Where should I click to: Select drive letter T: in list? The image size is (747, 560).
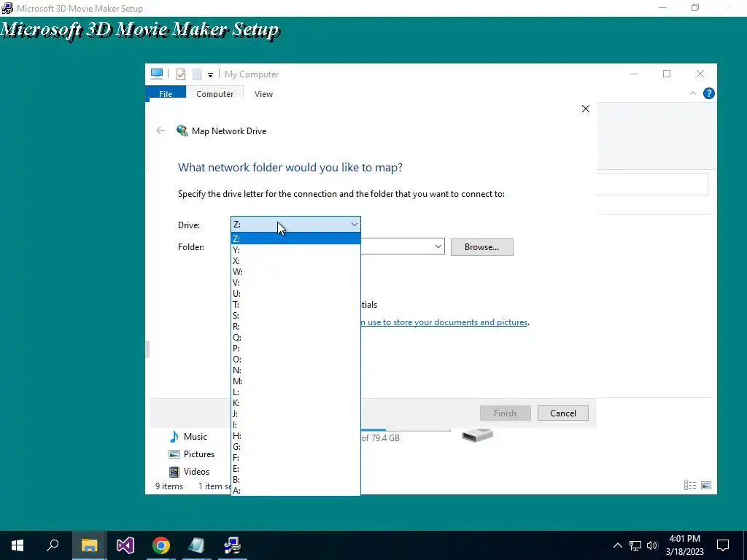pos(296,304)
